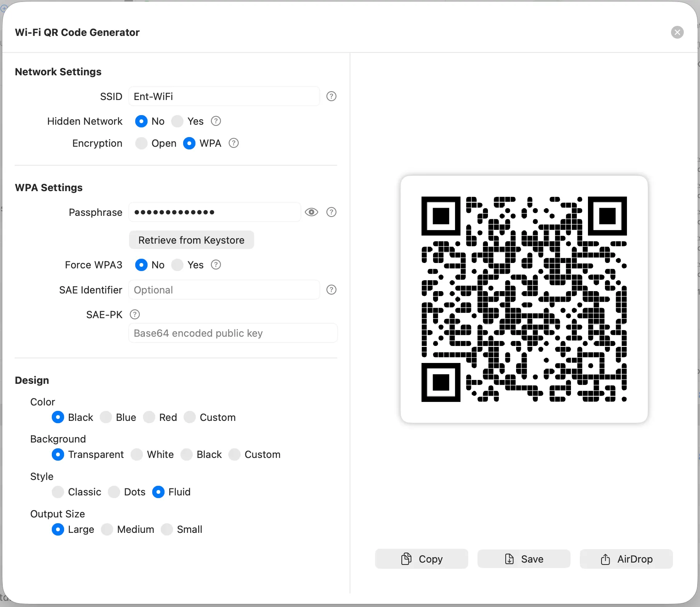
Task: Set output size to Medium
Action: coord(107,529)
